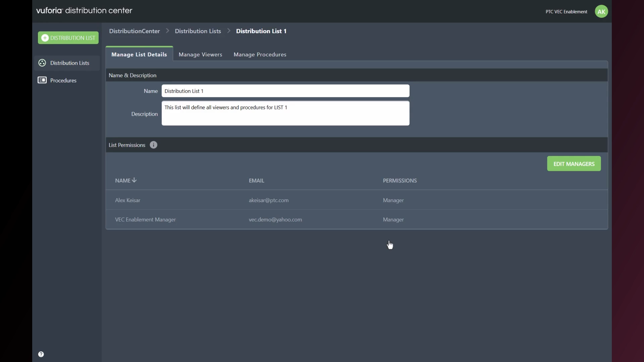
Task: Click the vuforia distribution center logo
Action: (x=84, y=10)
